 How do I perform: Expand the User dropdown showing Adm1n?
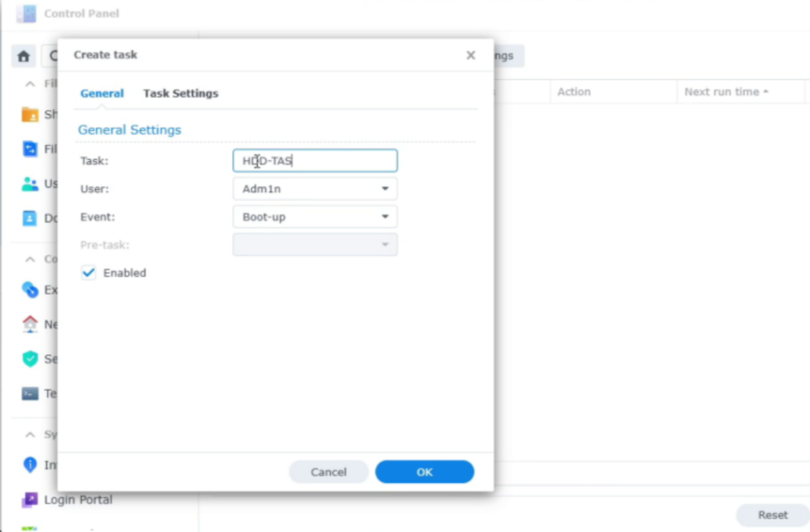(315, 189)
